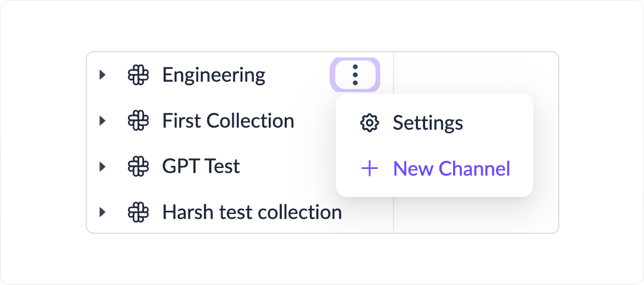Select the Harsh test collection label
Viewport: 644px width, 285px height.
(x=252, y=212)
